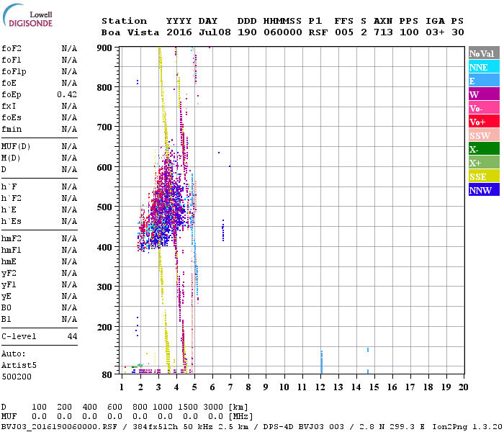Click the B1 parameter label
The height and width of the screenshot is (432, 504).
[6, 319]
